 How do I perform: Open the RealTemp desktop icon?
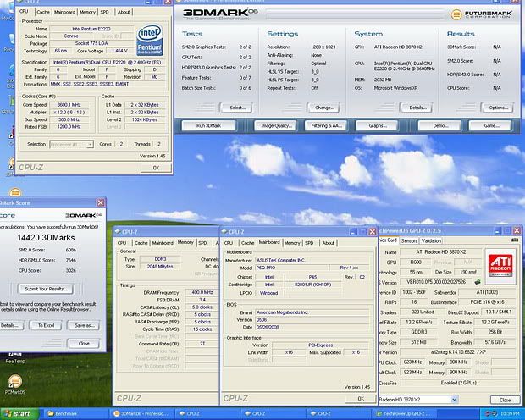[x=15, y=356]
